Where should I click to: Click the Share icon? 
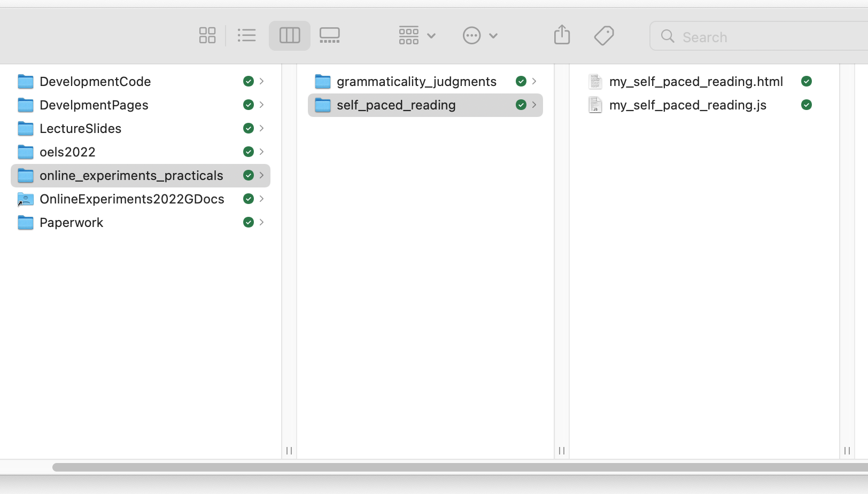coord(562,35)
